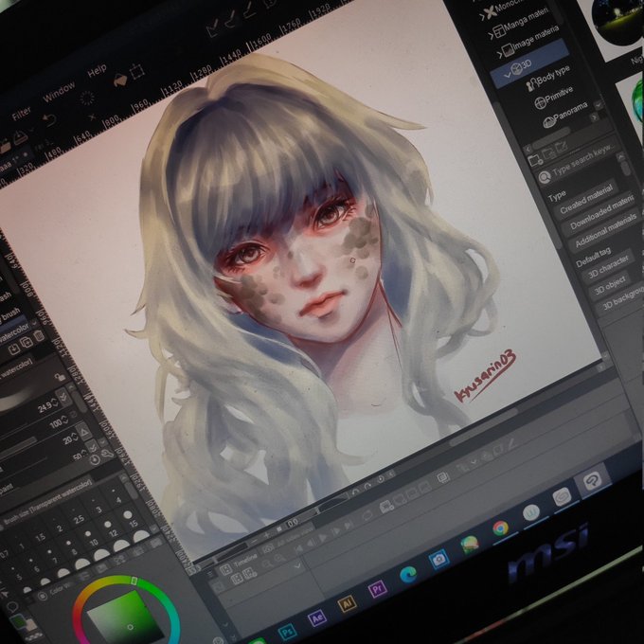The image size is (644, 644).
Task: Choose brush size preset 10
Action: pos(89,537)
